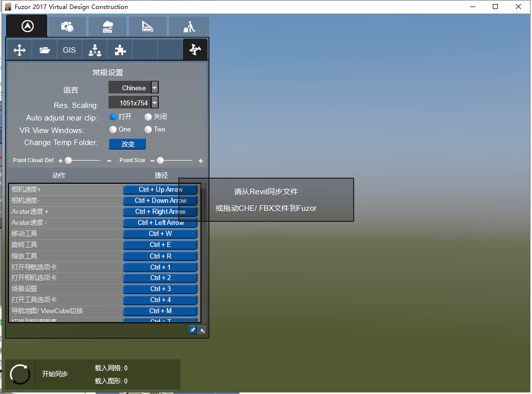Viewport: 532px width, 394px height.
Task: Click the puzzle piece plugin icon
Action: (x=120, y=50)
